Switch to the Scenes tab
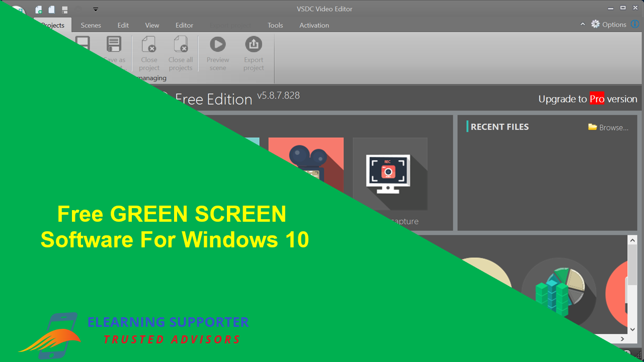 click(x=91, y=25)
